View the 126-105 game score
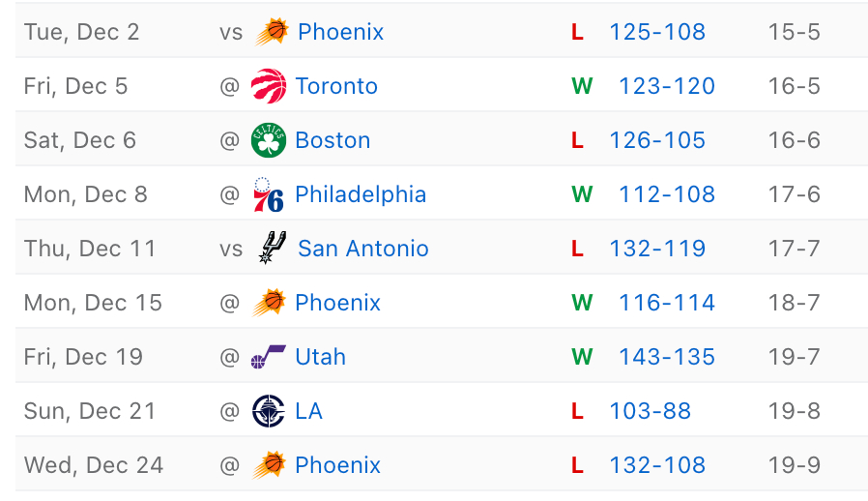 point(657,140)
